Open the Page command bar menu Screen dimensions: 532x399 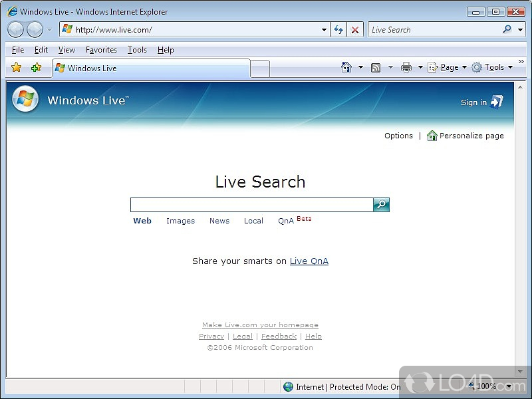(x=447, y=67)
